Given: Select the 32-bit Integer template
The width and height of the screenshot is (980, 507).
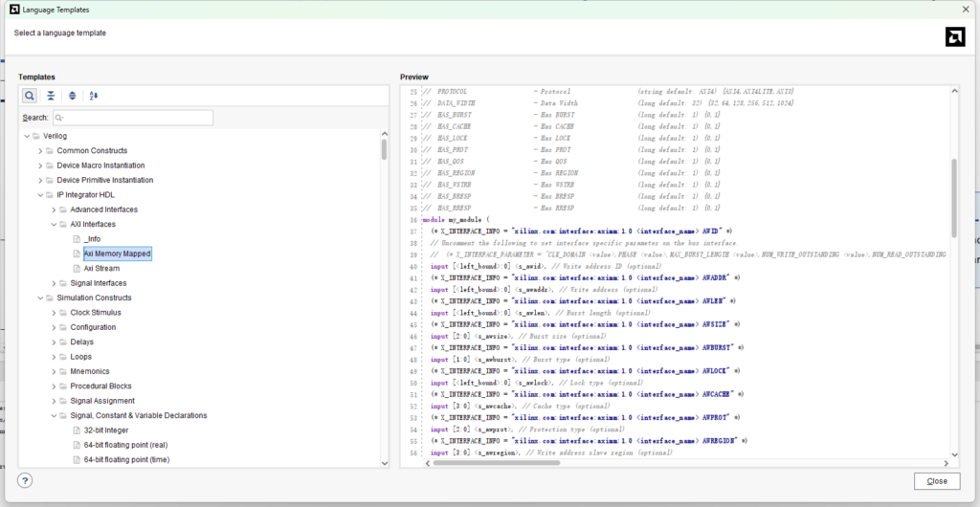Looking at the screenshot, I should pos(106,430).
